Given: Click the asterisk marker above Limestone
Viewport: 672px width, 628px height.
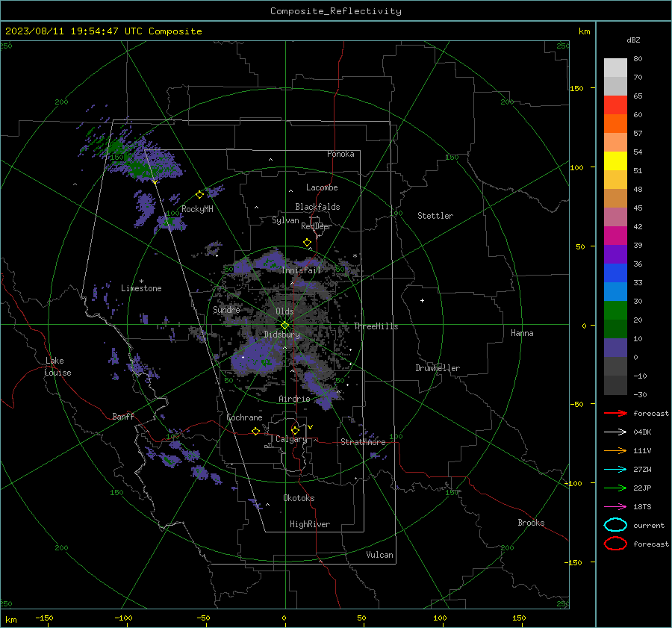Looking at the screenshot, I should 141,282.
